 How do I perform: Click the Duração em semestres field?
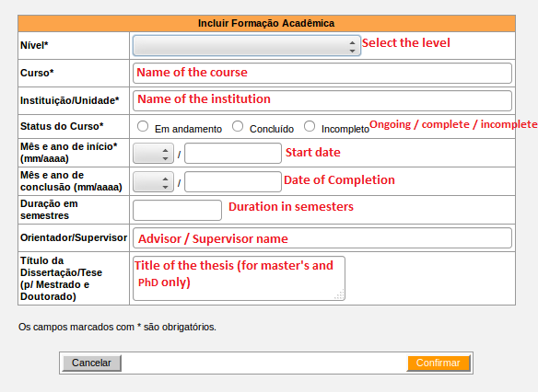pyautogui.click(x=178, y=210)
